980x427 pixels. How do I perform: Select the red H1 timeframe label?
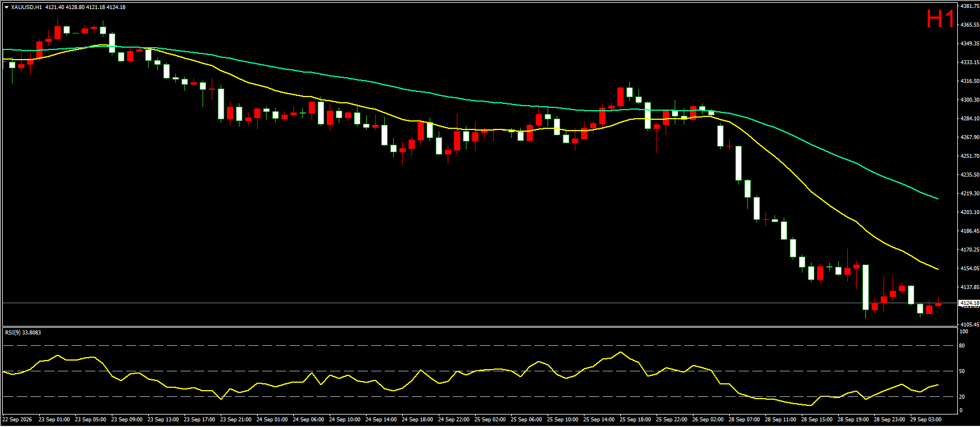click(x=940, y=19)
